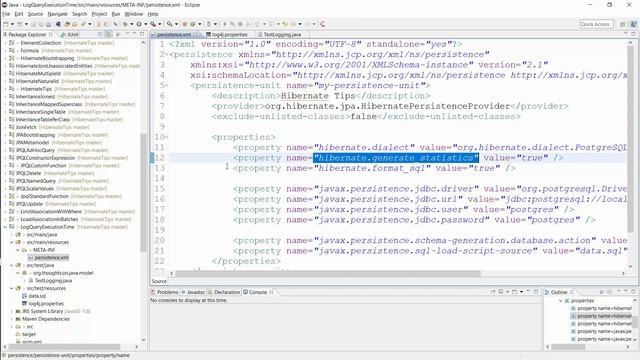Screen dimensions: 640x360
Task: Open the New file dropdown arrow
Action: (12, 24)
